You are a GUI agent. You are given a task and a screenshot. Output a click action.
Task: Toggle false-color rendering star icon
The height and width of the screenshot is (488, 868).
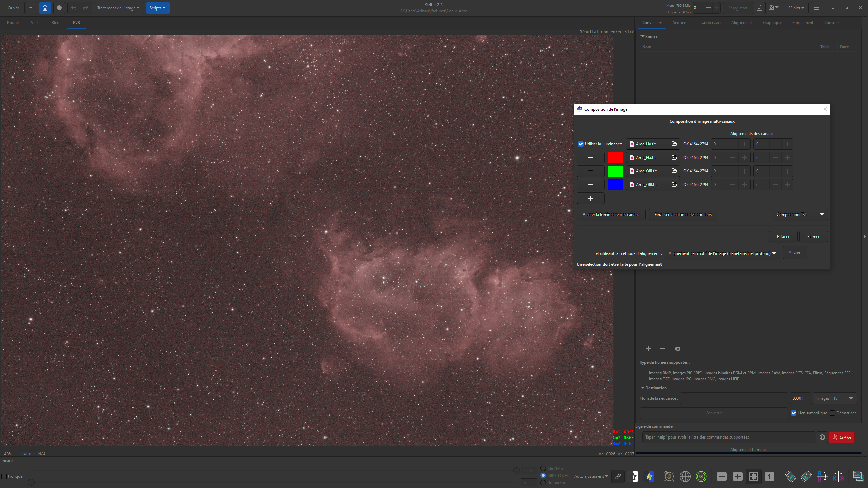click(x=649, y=476)
